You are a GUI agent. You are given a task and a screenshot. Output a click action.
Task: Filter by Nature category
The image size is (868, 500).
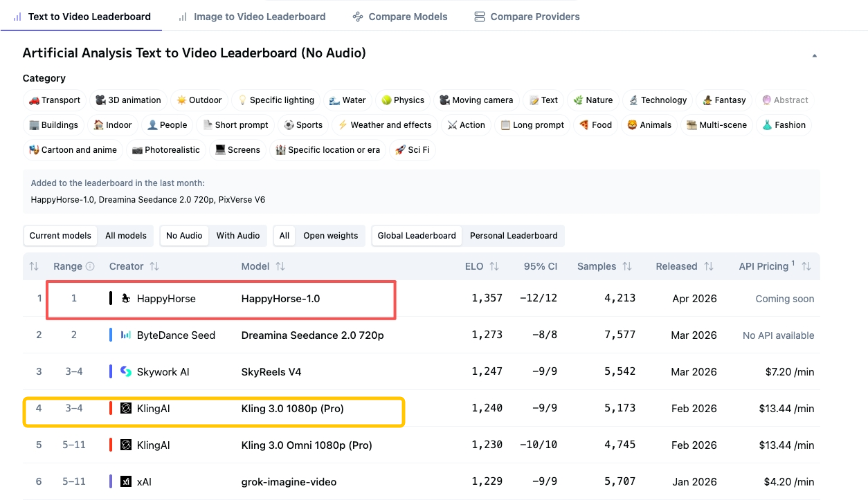[593, 100]
